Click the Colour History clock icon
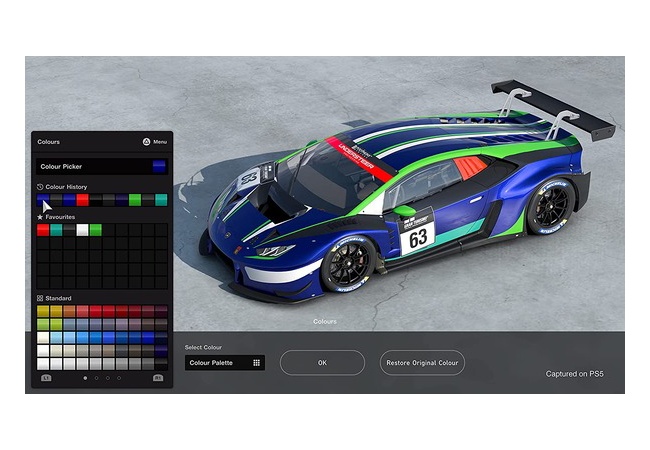The image size is (650, 450). point(40,187)
